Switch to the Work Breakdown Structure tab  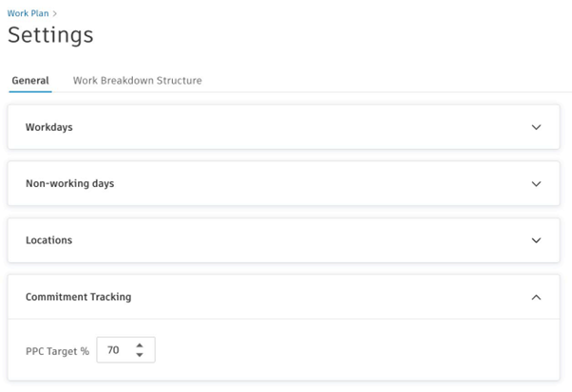pos(137,81)
